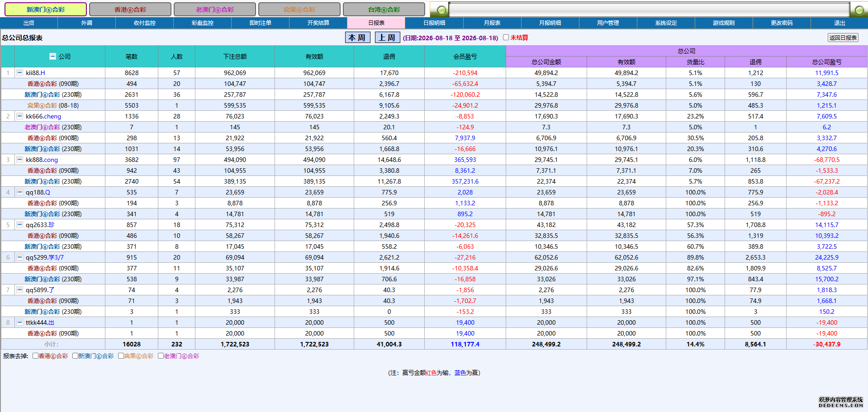The width and height of the screenshot is (868, 412).
Task: Click the green round marquee end button
Action: point(859,10)
